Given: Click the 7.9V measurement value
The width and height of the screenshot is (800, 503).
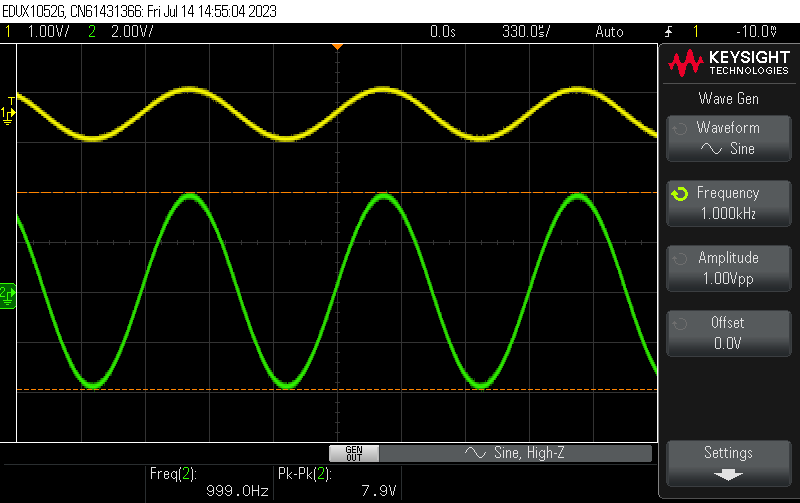Looking at the screenshot, I should [379, 491].
